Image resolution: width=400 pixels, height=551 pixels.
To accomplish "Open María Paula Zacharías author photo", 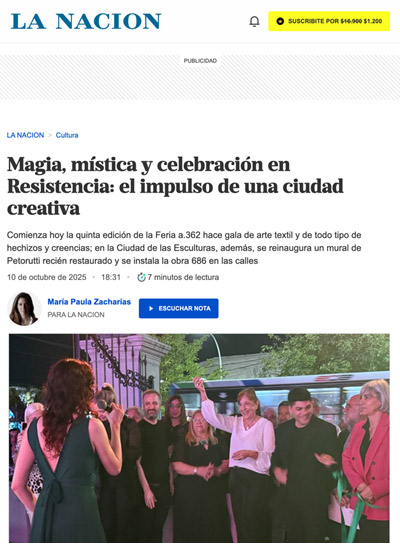I will 24,309.
